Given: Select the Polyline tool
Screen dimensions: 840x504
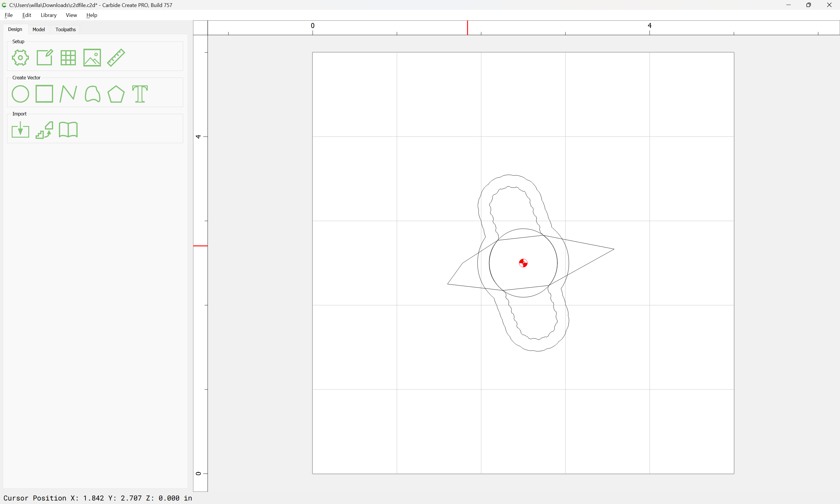Looking at the screenshot, I should coord(68,94).
